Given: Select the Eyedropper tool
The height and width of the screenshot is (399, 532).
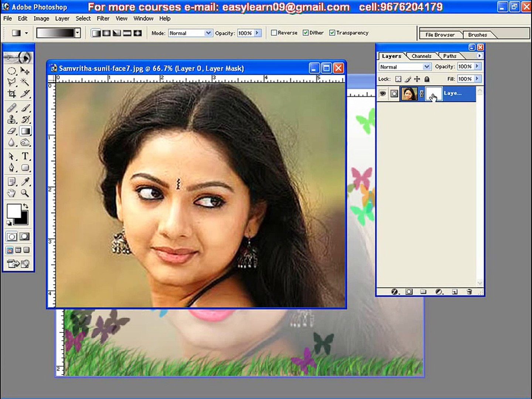Looking at the screenshot, I should tap(25, 181).
